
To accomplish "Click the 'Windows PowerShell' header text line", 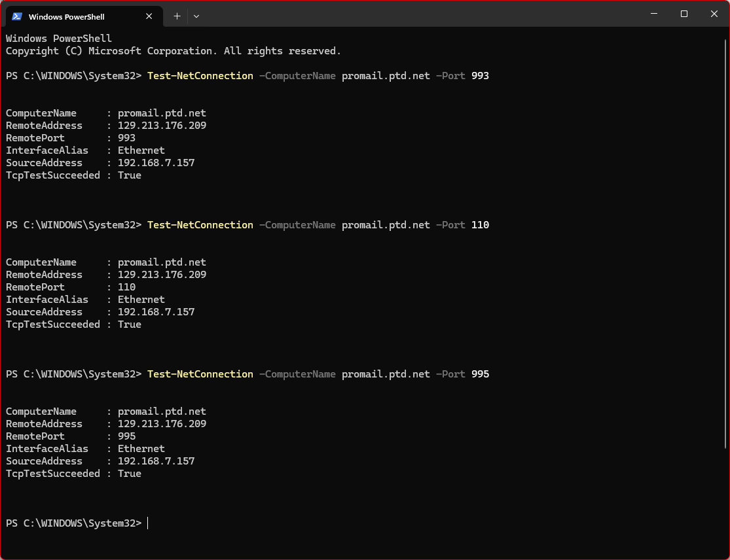I will click(x=59, y=39).
